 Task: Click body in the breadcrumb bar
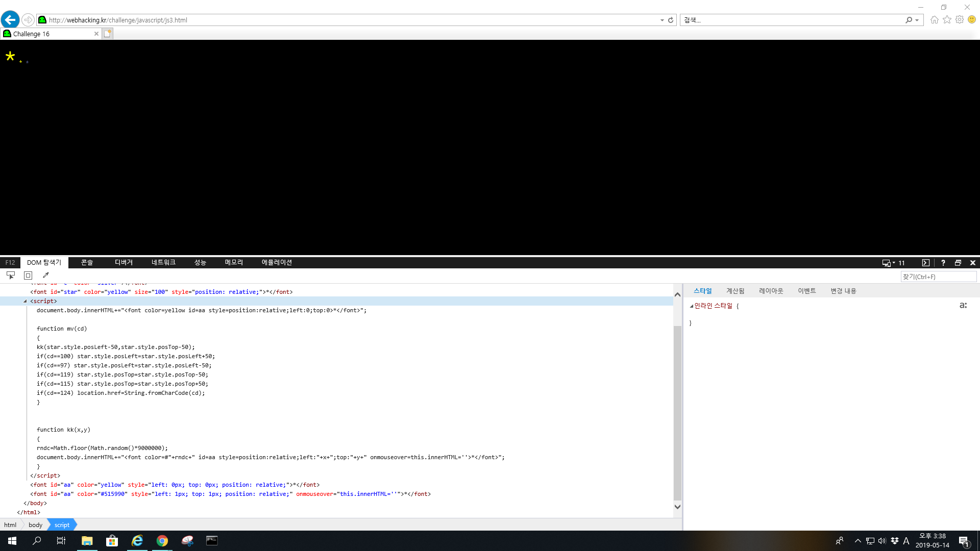click(35, 524)
